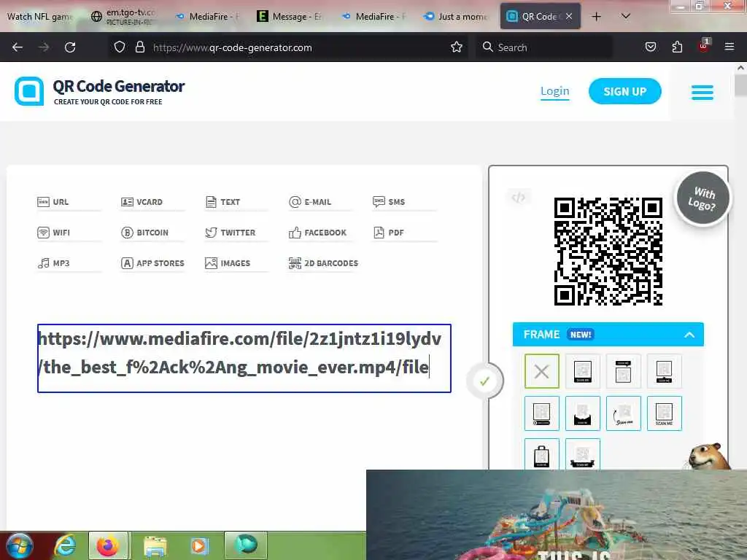747x560 pixels.
Task: Open the Save to Pocket icon
Action: pyautogui.click(x=650, y=47)
